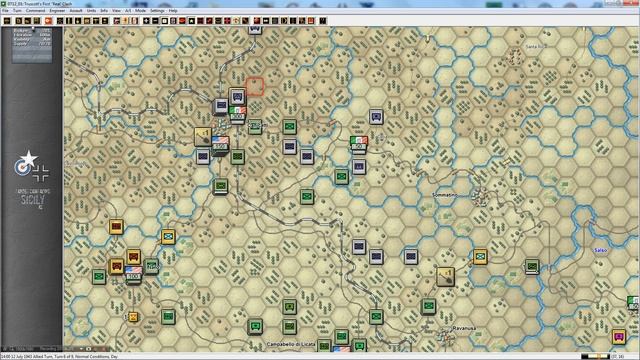Click the question mark help toolbar icon
This screenshot has height=360, width=640.
[323, 20]
